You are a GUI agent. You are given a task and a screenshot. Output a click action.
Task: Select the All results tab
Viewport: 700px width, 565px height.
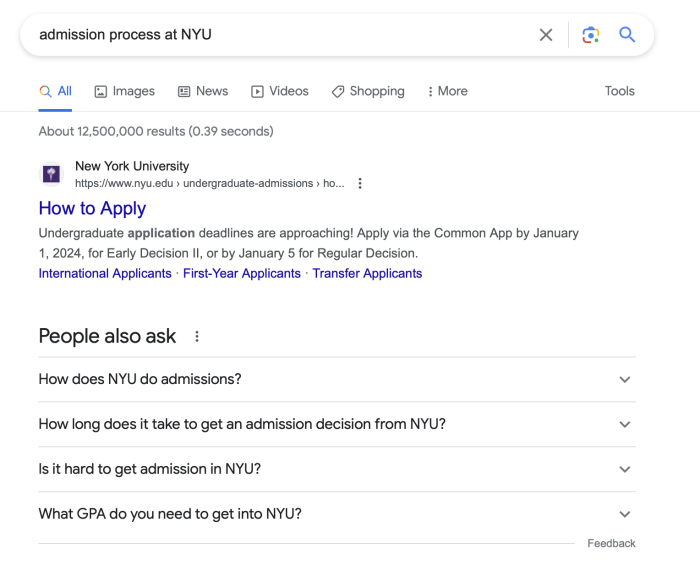(55, 91)
